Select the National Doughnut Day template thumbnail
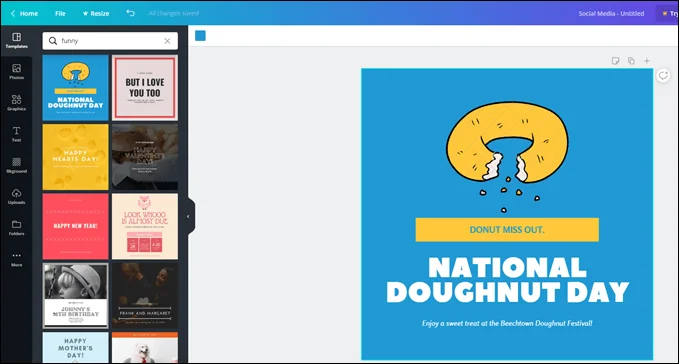Image resolution: width=679 pixels, height=364 pixels. pos(75,87)
